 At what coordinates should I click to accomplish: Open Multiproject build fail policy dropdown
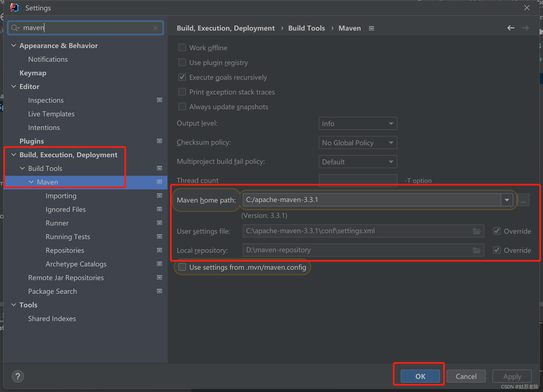pyautogui.click(x=358, y=162)
